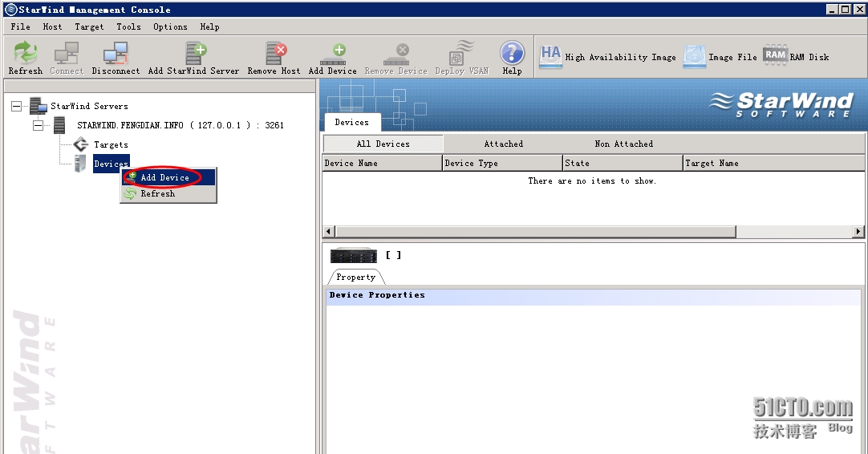This screenshot has height=454, width=868.
Task: Switch to Non Attached filter tab
Action: 624,144
